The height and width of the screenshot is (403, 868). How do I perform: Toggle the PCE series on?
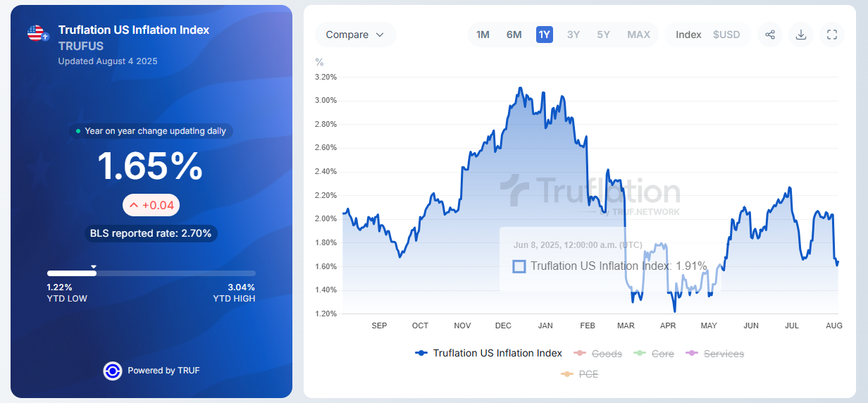580,374
